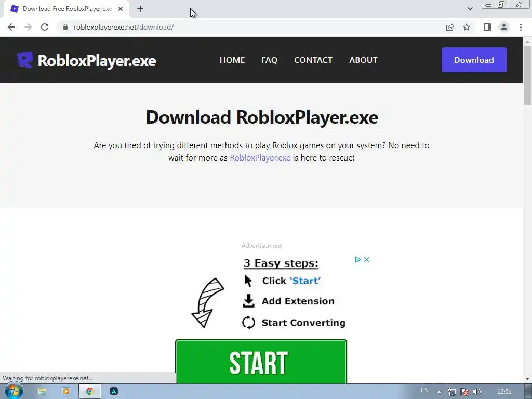Show hidden tray icons arrow

(439, 392)
